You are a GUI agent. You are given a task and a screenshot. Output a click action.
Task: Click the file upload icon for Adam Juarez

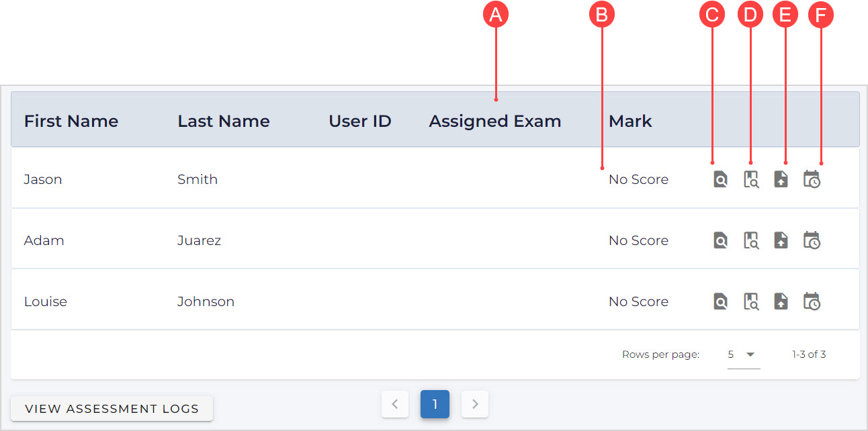click(781, 240)
